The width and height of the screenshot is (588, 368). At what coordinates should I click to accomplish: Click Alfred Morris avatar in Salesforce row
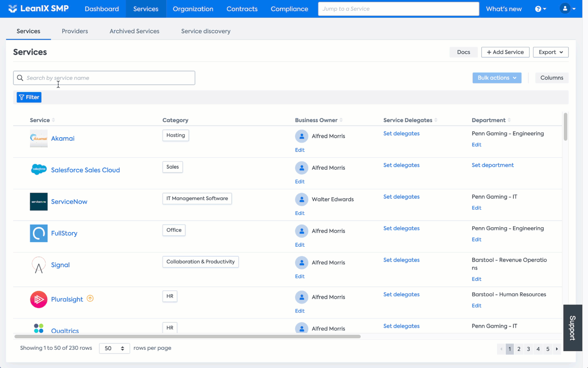click(302, 167)
